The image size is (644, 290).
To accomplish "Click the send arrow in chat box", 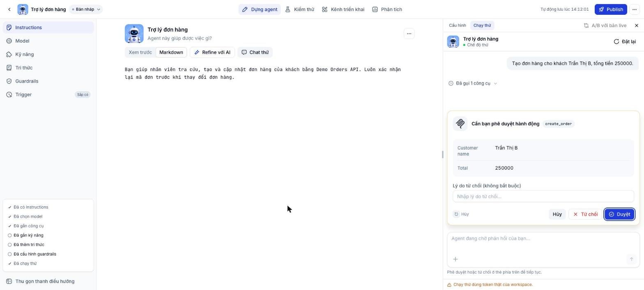I will pyautogui.click(x=631, y=259).
